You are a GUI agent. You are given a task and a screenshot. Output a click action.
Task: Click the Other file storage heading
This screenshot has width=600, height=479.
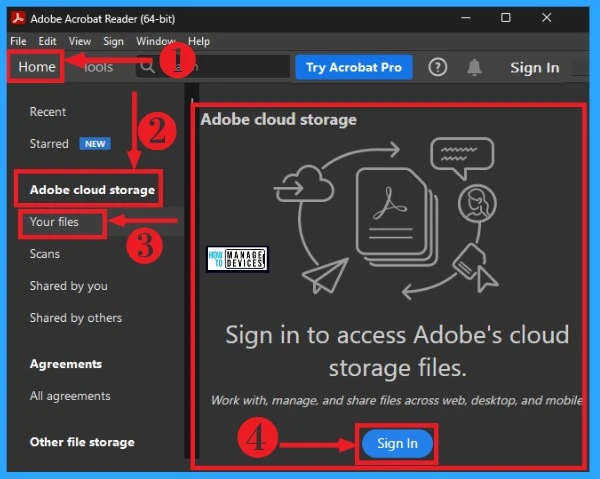[x=82, y=442]
